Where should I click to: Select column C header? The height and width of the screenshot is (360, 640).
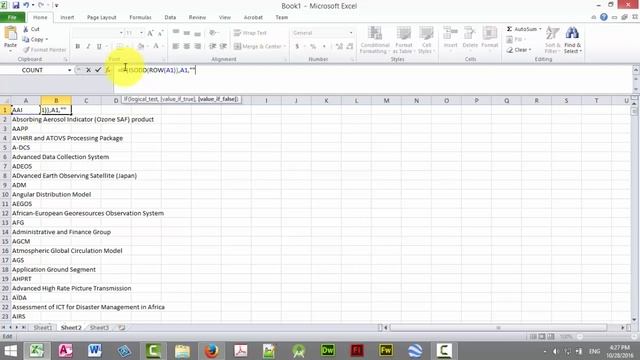[x=86, y=100]
